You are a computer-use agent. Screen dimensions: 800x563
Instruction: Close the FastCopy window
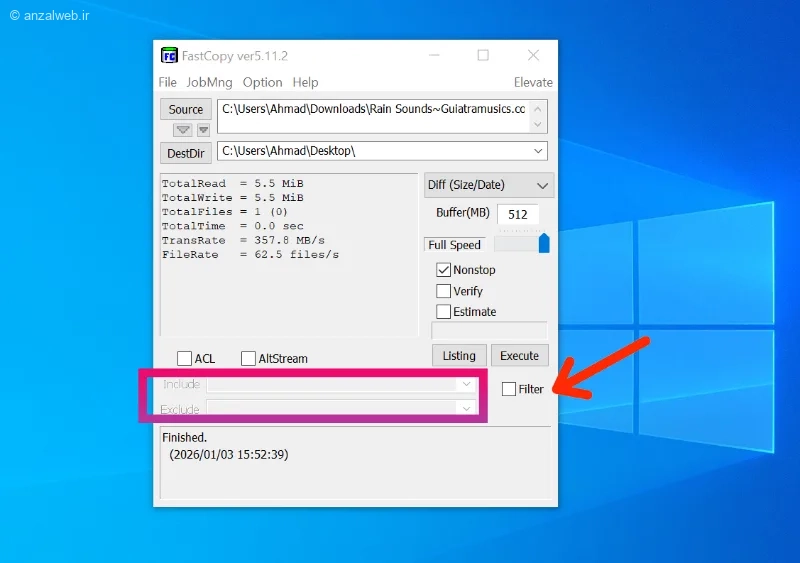click(x=533, y=55)
